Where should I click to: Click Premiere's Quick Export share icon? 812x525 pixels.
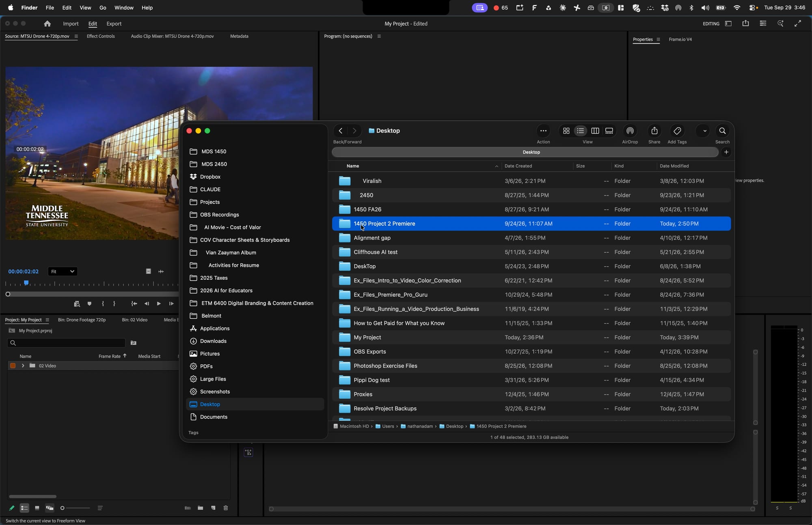coord(745,23)
